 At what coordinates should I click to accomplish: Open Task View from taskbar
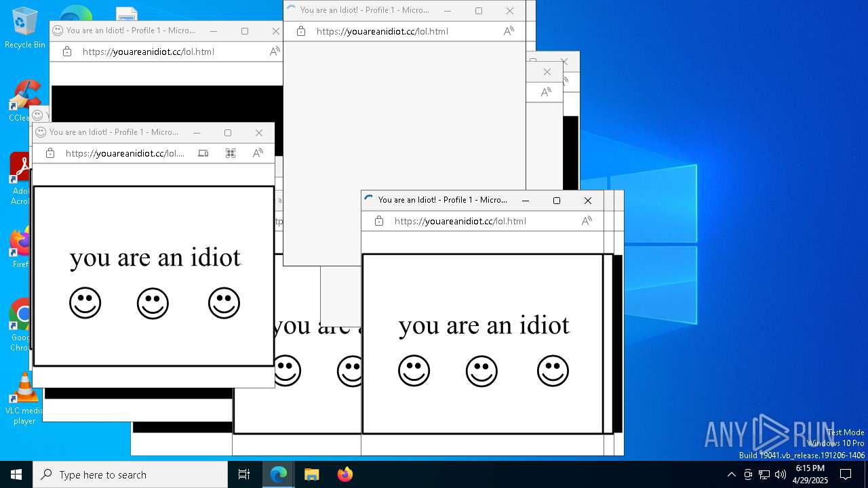coord(244,474)
